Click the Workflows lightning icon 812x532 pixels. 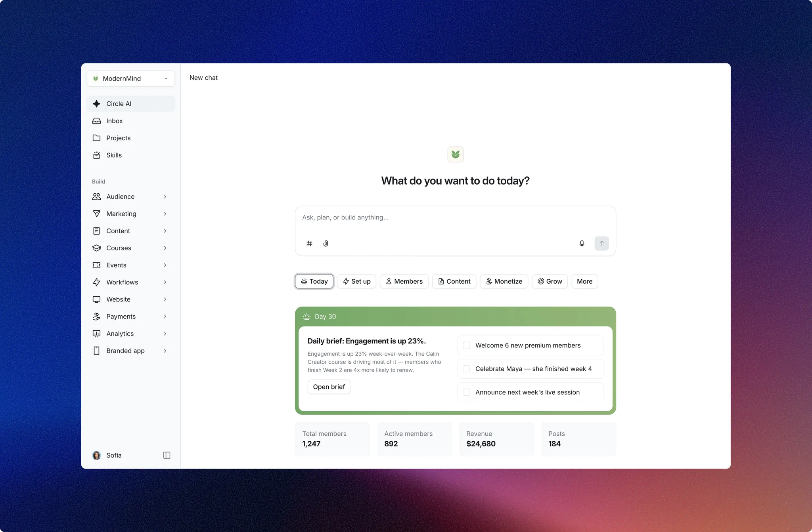(x=96, y=282)
